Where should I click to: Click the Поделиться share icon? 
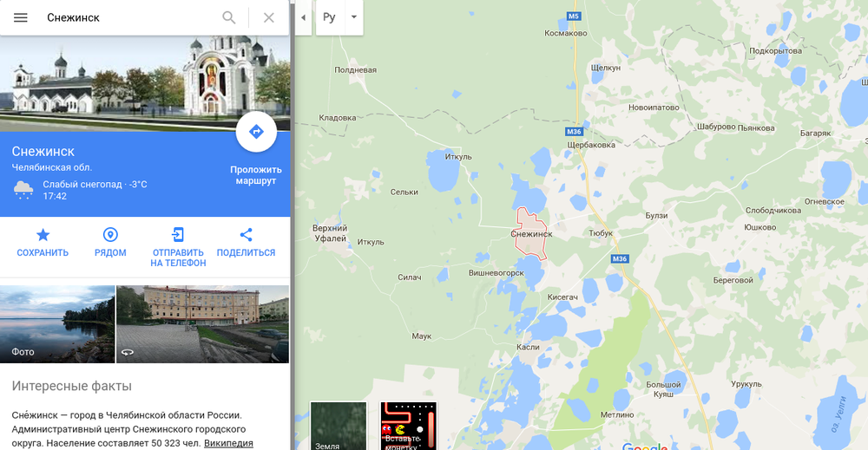(x=246, y=235)
